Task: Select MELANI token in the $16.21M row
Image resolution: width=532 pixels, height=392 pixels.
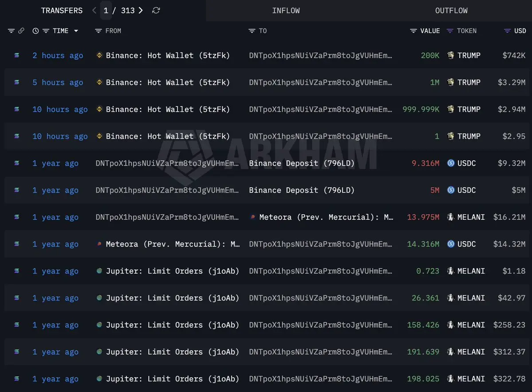Action: (471, 217)
